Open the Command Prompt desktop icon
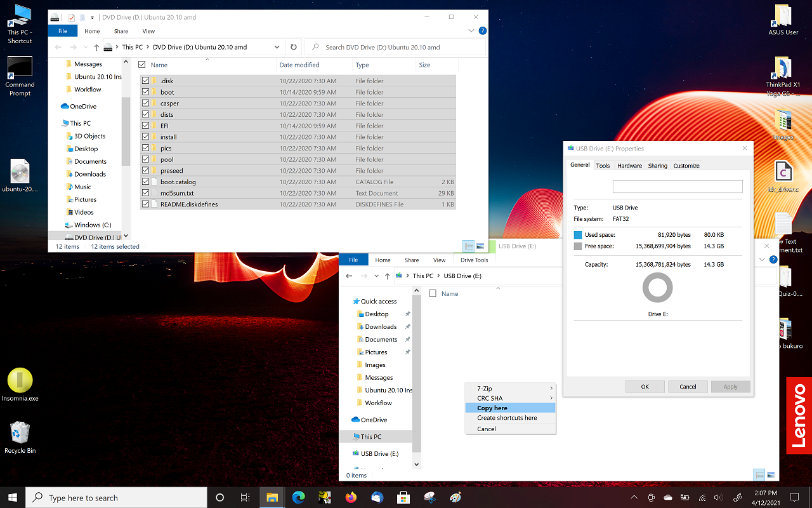This screenshot has width=812, height=508. click(20, 76)
